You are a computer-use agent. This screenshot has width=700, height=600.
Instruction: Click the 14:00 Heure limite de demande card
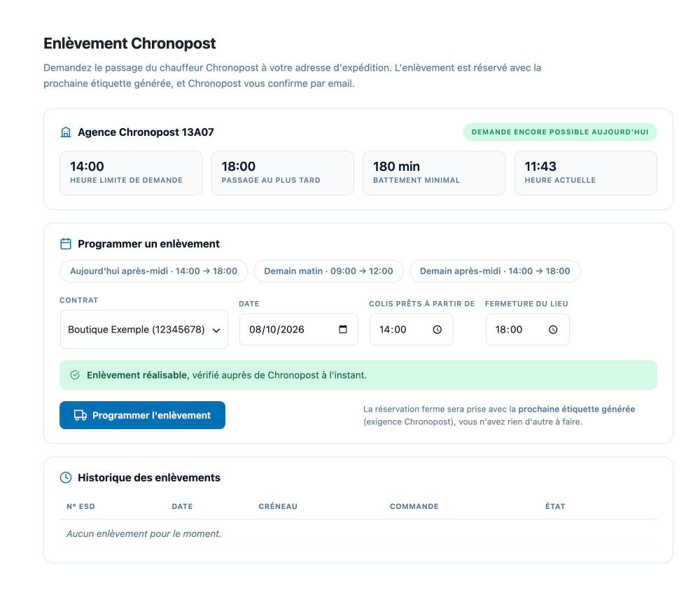pyautogui.click(x=131, y=173)
